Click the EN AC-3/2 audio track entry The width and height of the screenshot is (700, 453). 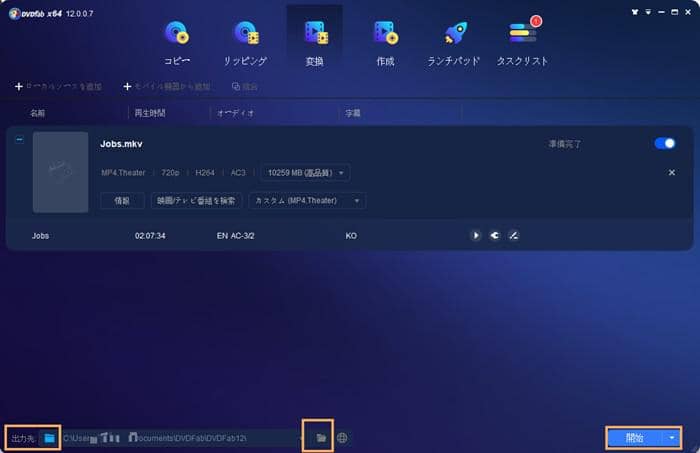(235, 236)
